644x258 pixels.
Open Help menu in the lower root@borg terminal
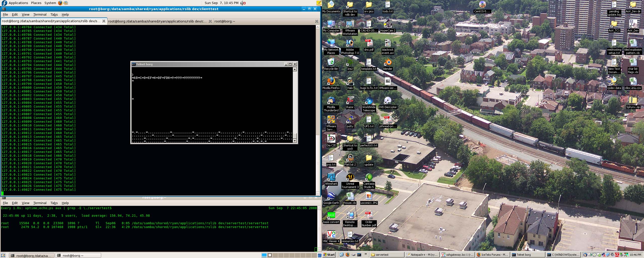click(x=65, y=203)
